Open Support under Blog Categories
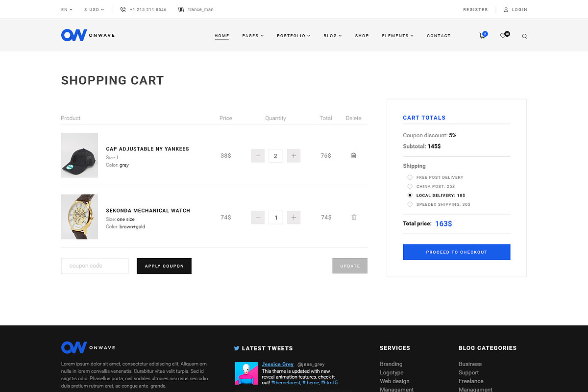 pyautogui.click(x=468, y=372)
